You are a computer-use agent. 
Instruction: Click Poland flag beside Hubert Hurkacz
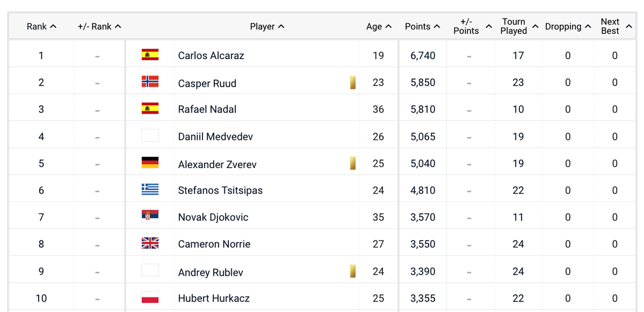150,297
